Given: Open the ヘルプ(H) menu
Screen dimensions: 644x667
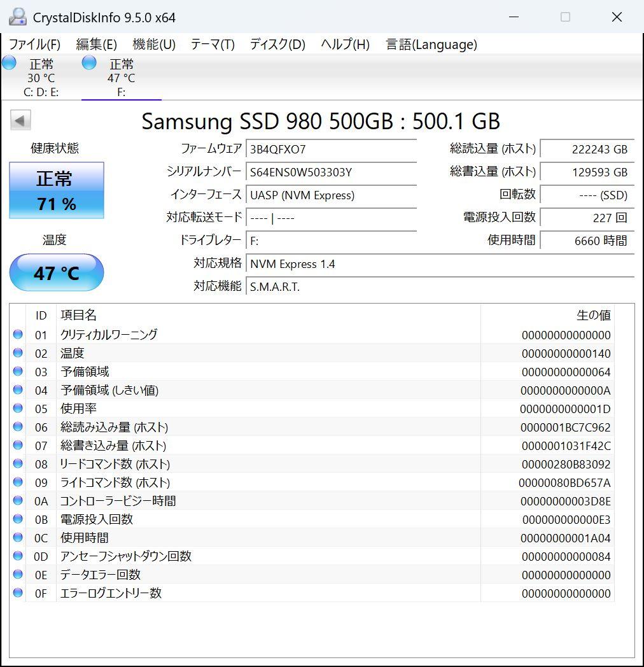Looking at the screenshot, I should pyautogui.click(x=345, y=45).
